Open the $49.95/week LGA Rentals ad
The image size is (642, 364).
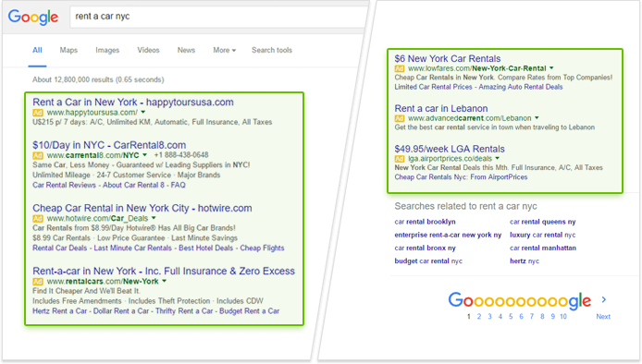[x=450, y=149]
